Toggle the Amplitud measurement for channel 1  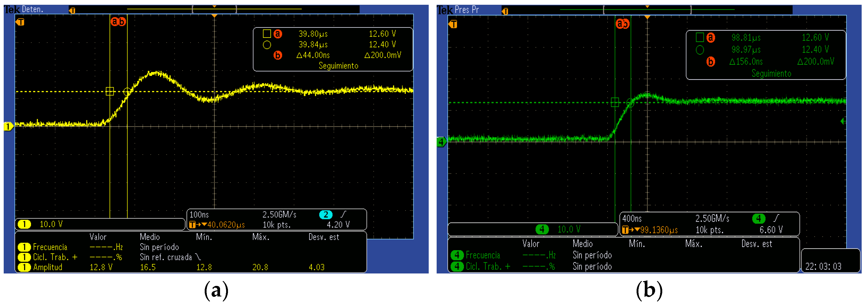[48, 268]
